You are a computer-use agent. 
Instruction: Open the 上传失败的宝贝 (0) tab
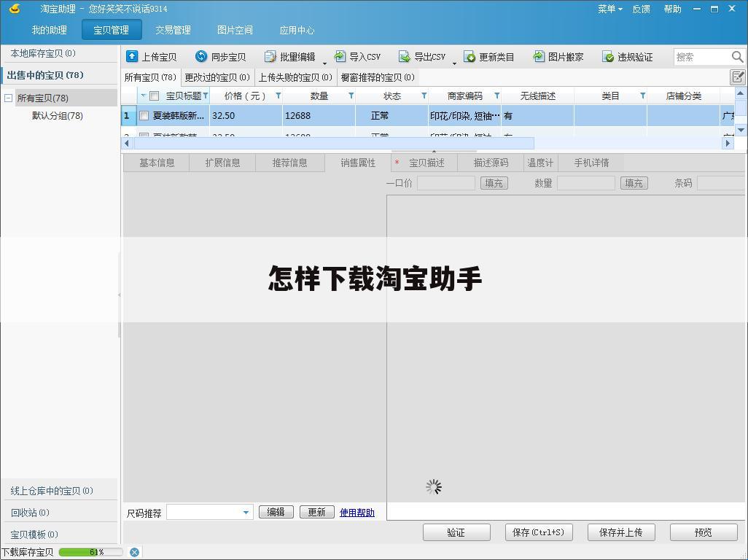tap(295, 77)
